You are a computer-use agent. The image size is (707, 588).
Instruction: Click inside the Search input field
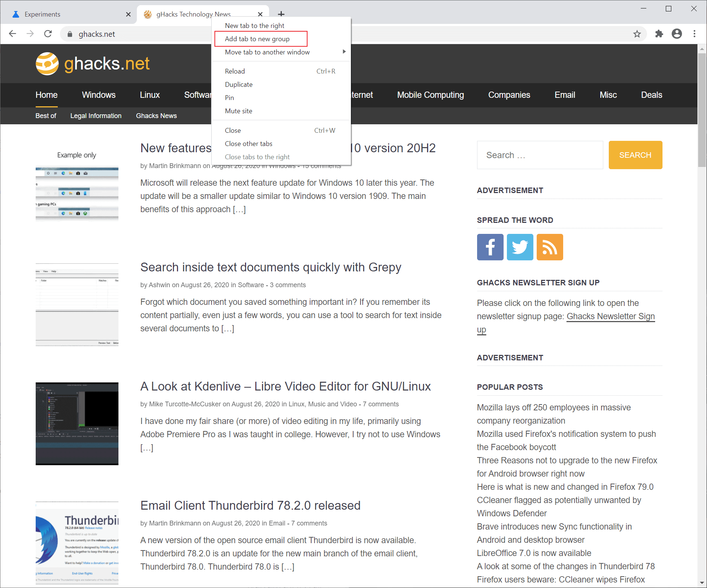539,155
